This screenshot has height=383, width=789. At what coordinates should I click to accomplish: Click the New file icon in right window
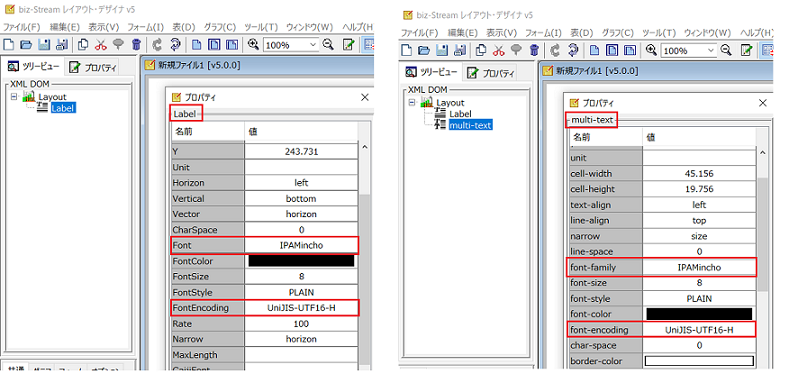point(407,50)
